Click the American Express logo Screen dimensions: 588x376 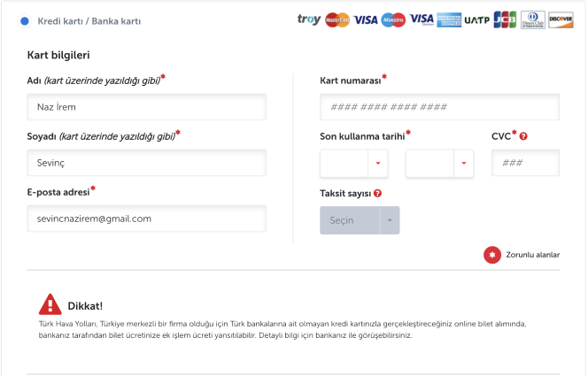[x=449, y=19]
